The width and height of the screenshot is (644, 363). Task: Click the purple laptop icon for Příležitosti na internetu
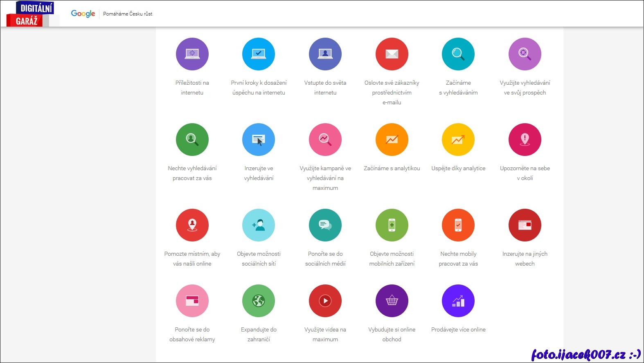click(x=192, y=54)
